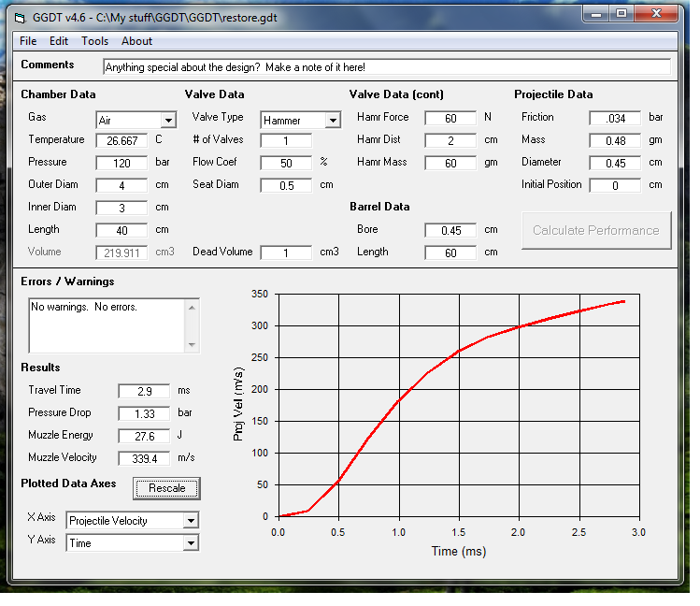
Task: Click the GGDT app icon in title bar
Action: tap(19, 16)
